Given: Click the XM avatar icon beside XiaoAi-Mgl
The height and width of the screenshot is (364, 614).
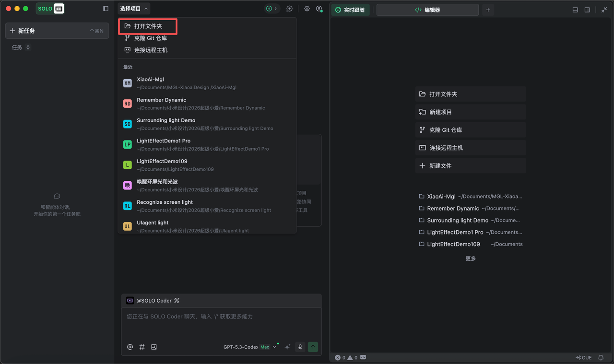Looking at the screenshot, I should 127,83.
